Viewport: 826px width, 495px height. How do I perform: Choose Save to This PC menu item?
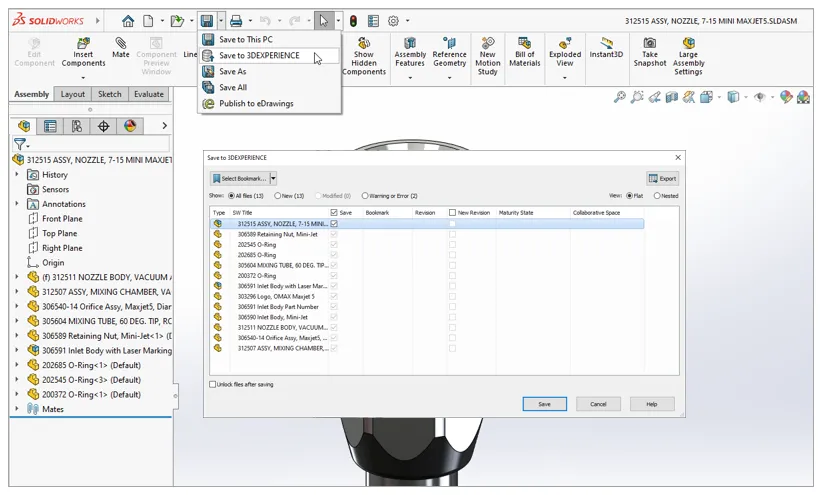(270, 39)
